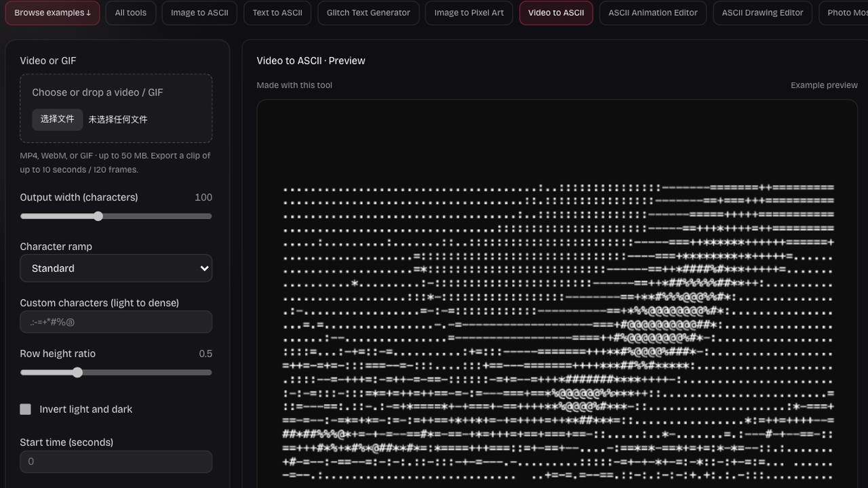
Task: Click the video / GIF drop zone
Action: click(116, 108)
